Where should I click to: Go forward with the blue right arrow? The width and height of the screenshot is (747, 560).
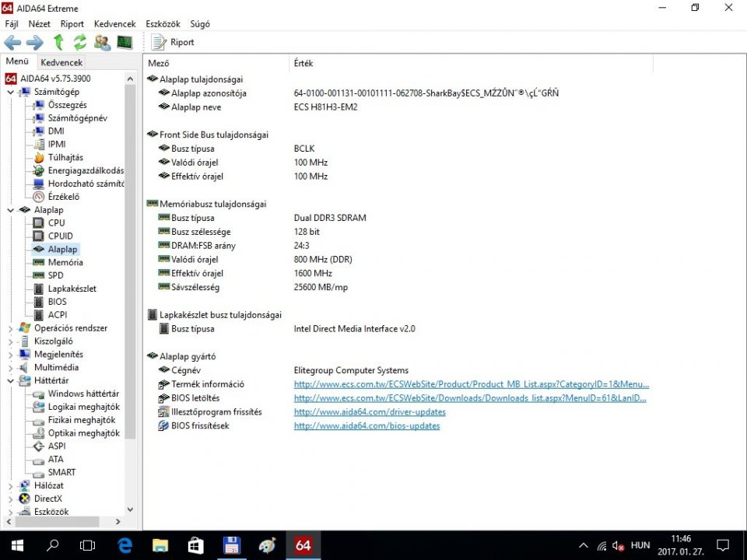pyautogui.click(x=34, y=43)
